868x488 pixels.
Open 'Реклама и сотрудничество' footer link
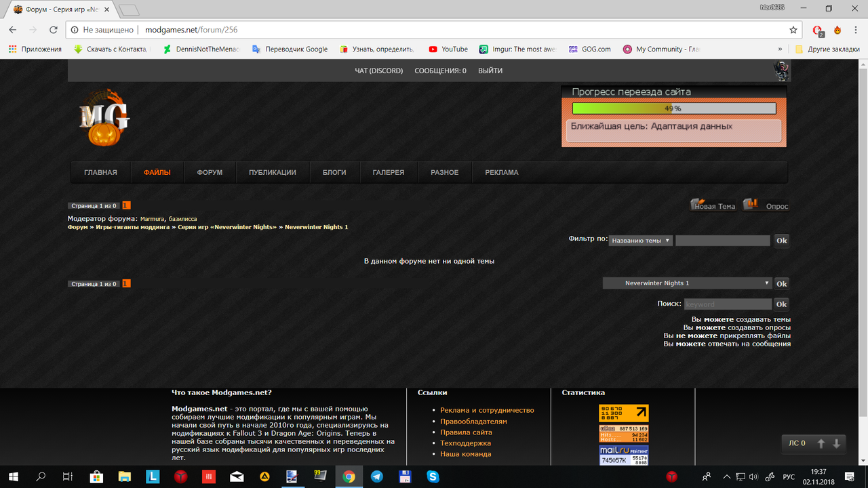point(487,410)
